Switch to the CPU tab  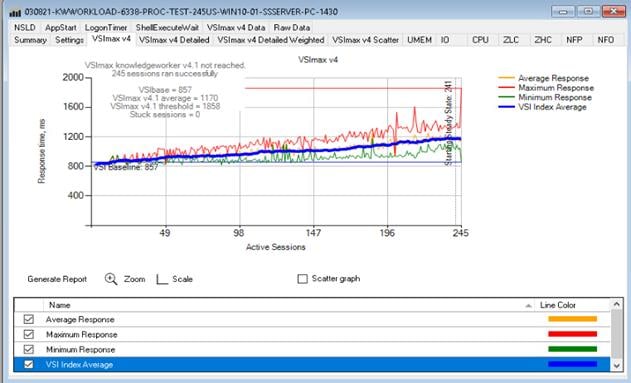480,40
